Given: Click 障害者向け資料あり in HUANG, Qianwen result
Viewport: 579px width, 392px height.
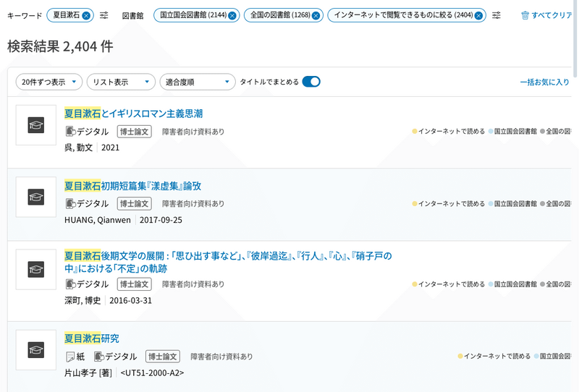Looking at the screenshot, I should (x=193, y=204).
